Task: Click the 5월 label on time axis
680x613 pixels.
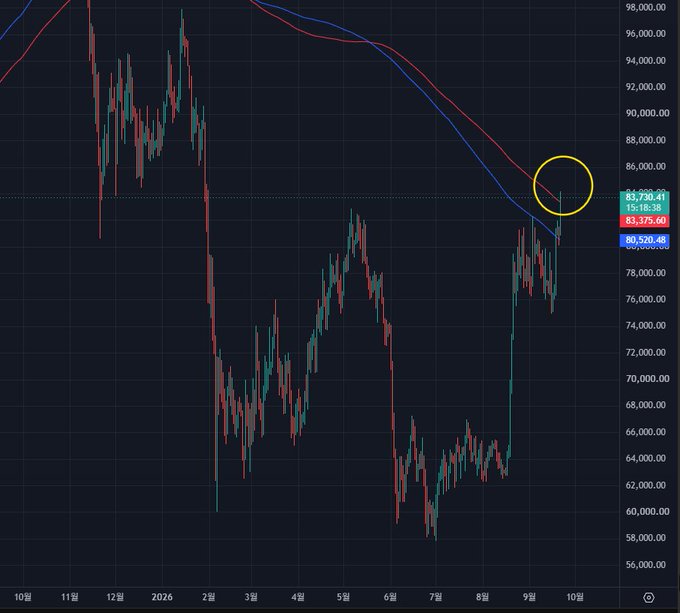Action: pyautogui.click(x=343, y=597)
